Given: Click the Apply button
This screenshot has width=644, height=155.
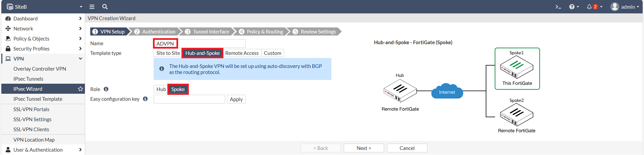Looking at the screenshot, I should [x=236, y=99].
